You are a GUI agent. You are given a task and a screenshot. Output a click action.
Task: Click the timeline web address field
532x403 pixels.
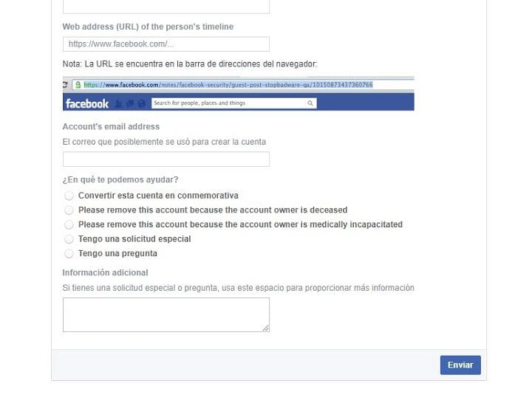point(166,44)
